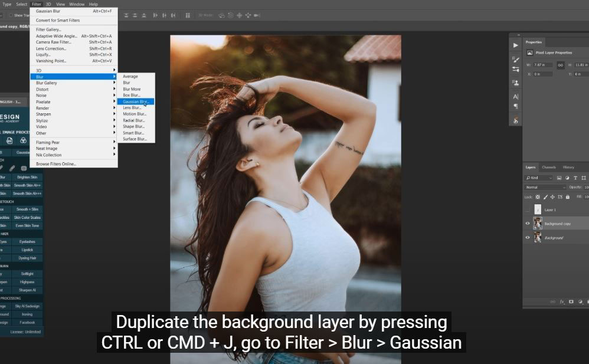Switch to the Channels tab
Screen dimensions: 589x364
pos(549,167)
